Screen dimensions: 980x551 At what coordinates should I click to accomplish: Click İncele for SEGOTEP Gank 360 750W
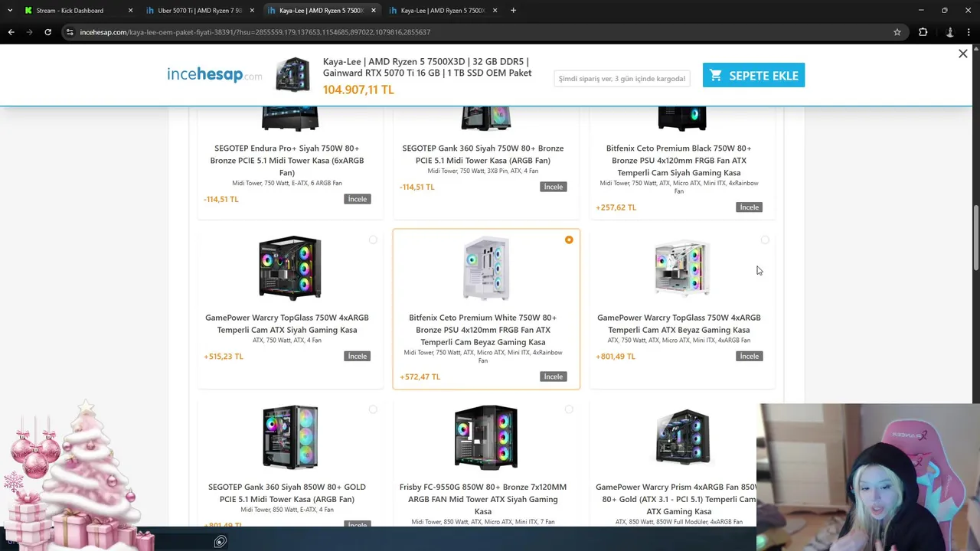tap(554, 187)
